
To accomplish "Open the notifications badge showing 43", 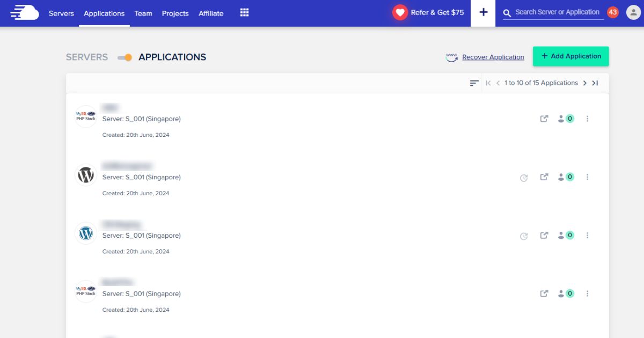I will click(613, 12).
